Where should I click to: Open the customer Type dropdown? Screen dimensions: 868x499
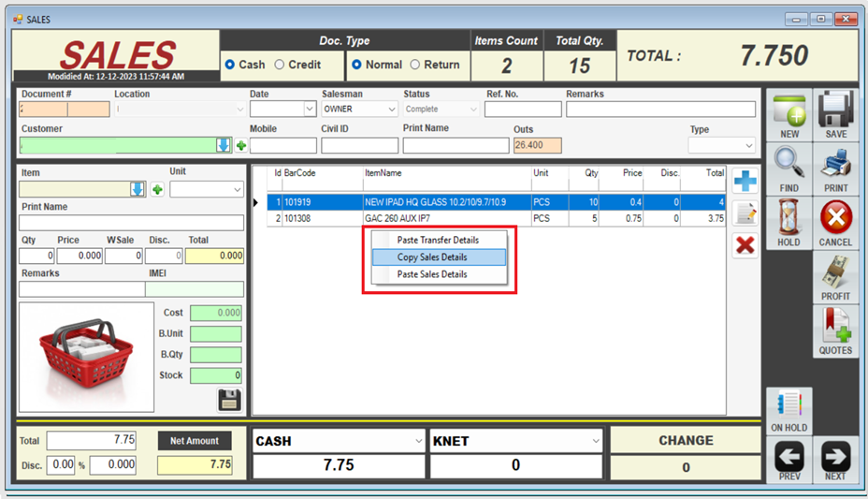click(x=749, y=146)
